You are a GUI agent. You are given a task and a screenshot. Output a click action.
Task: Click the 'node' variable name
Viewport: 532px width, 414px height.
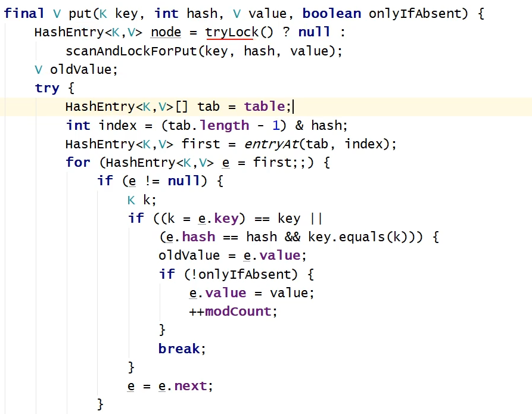[x=166, y=33]
